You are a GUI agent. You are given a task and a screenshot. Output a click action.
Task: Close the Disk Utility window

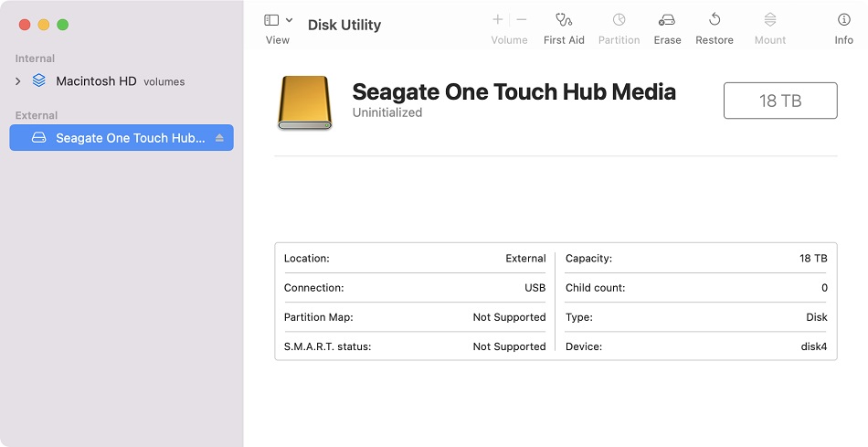pos(25,25)
